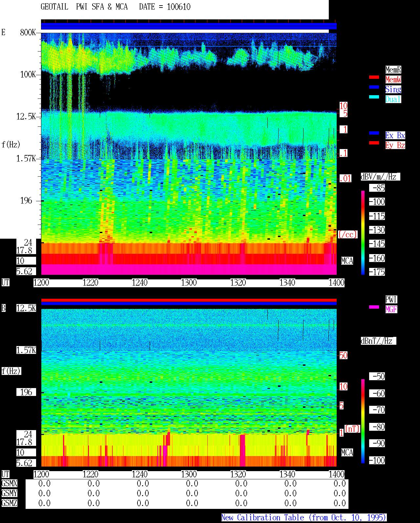
Task: Click the New Calibration Table link
Action: click(304, 518)
